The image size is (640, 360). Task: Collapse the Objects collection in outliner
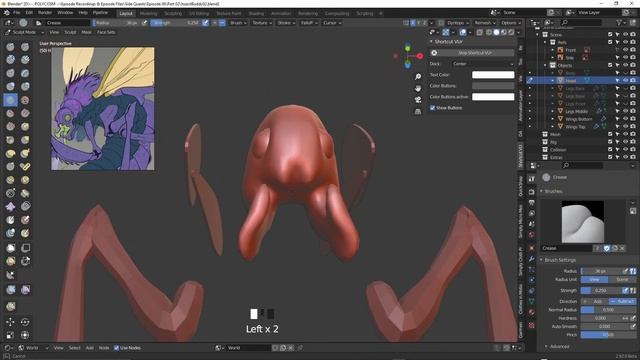545,65
